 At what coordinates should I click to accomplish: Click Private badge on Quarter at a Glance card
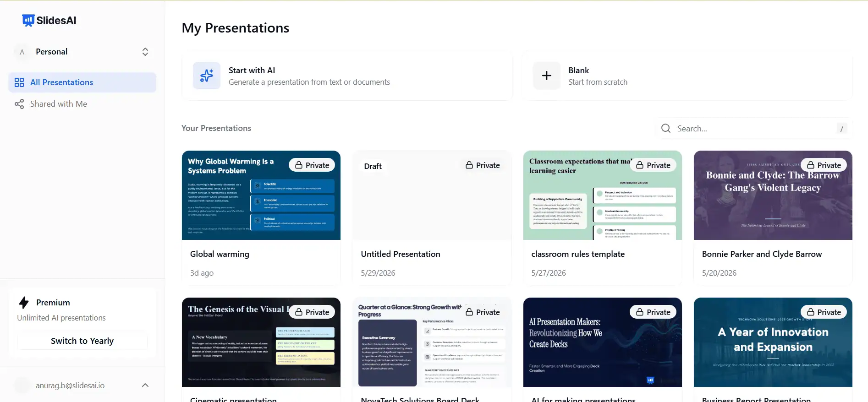[483, 312]
